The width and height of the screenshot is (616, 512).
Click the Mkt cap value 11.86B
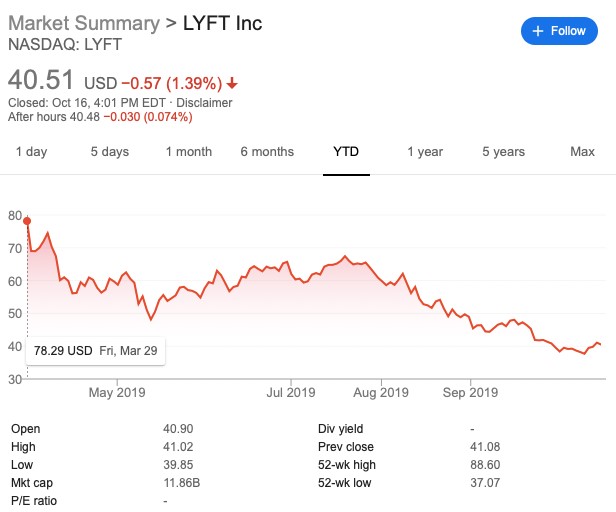point(182,483)
